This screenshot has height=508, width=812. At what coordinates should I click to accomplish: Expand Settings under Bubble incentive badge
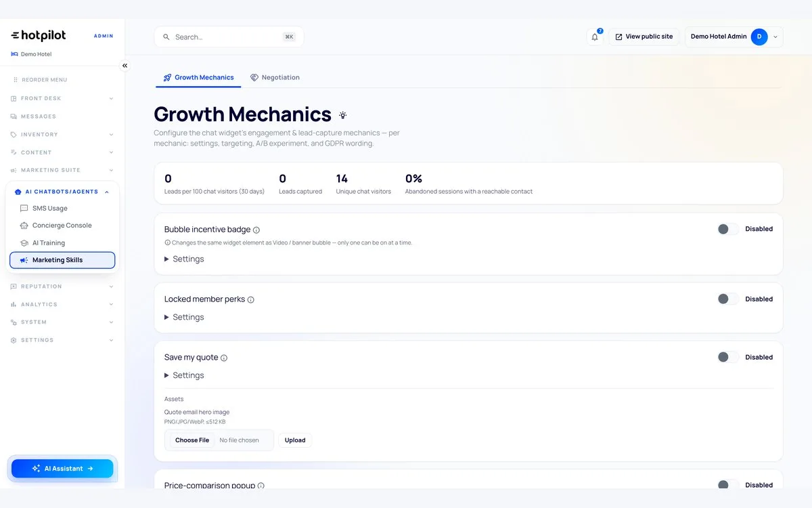pos(184,259)
